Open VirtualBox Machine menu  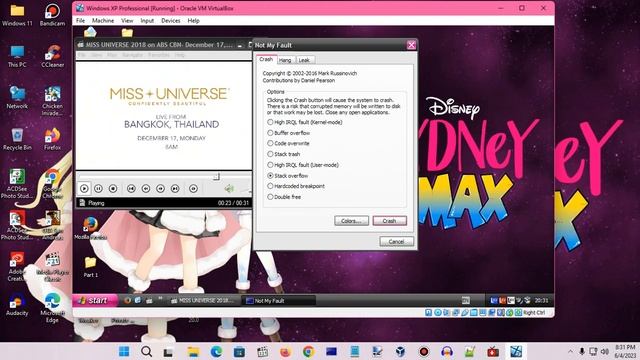(103, 20)
